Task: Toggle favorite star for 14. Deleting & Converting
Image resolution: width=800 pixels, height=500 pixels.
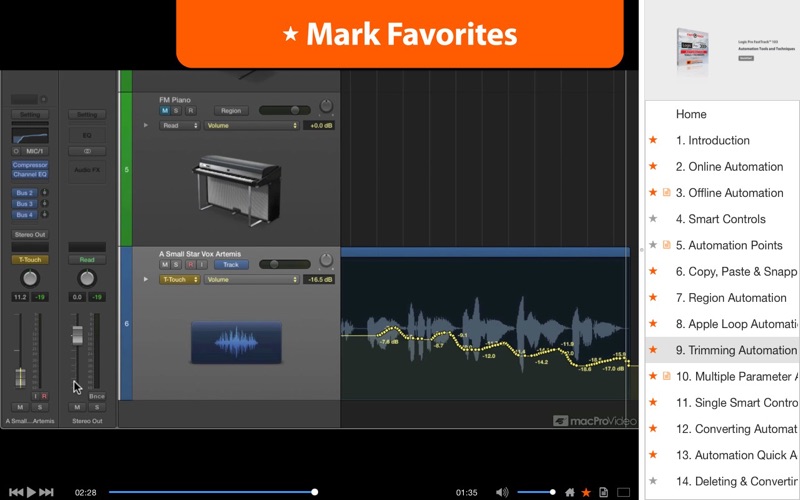Action: coord(653,481)
